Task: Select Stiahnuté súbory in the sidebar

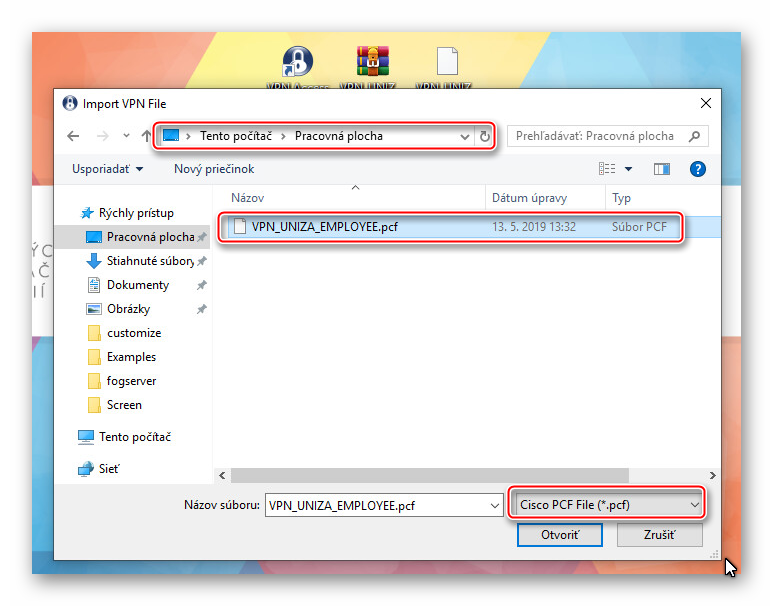Action: (150, 261)
